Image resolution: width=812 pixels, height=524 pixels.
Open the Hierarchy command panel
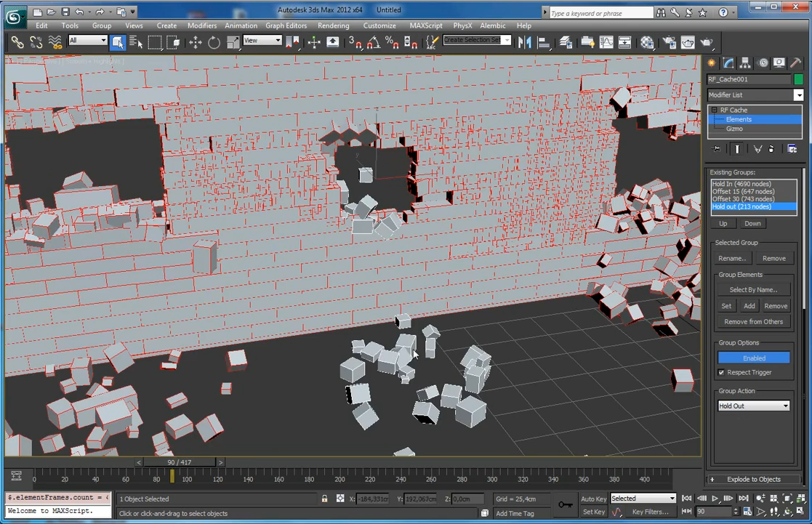click(745, 63)
